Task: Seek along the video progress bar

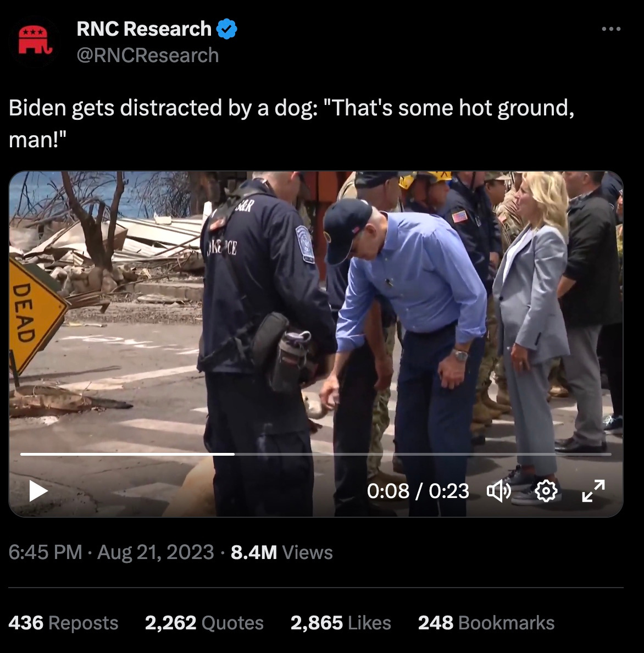Action: [x=315, y=454]
